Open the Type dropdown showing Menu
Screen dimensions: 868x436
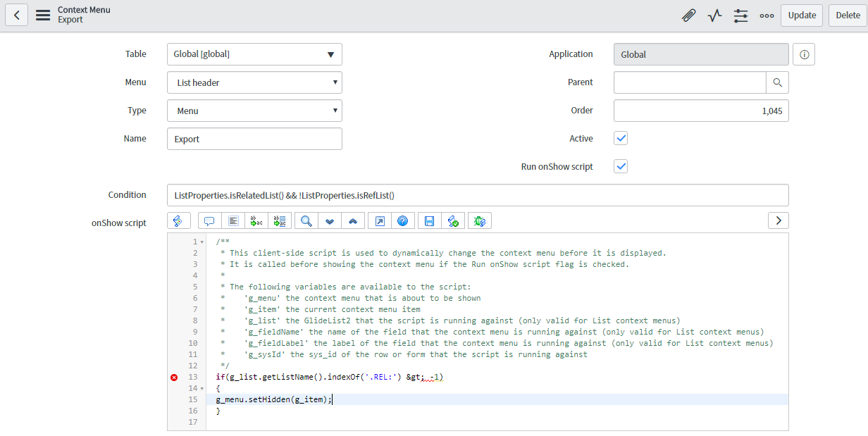point(254,110)
